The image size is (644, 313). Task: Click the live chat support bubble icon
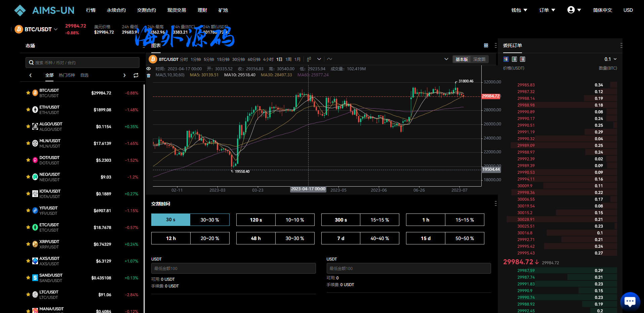pos(630,301)
